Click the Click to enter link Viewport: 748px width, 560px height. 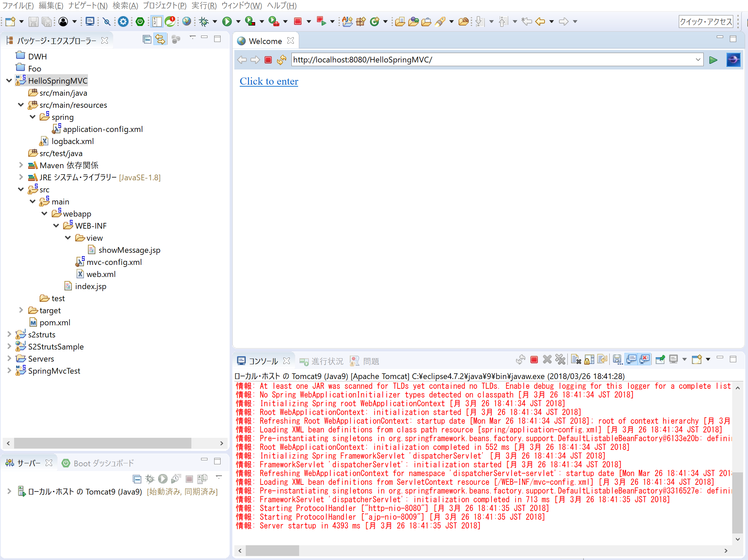coord(269,81)
